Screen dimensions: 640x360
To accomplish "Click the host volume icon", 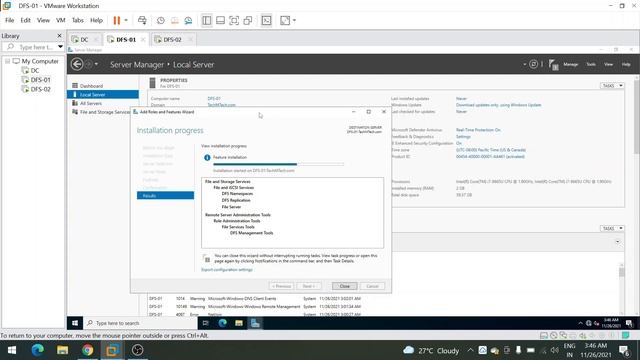I will pyautogui.click(x=554, y=350).
